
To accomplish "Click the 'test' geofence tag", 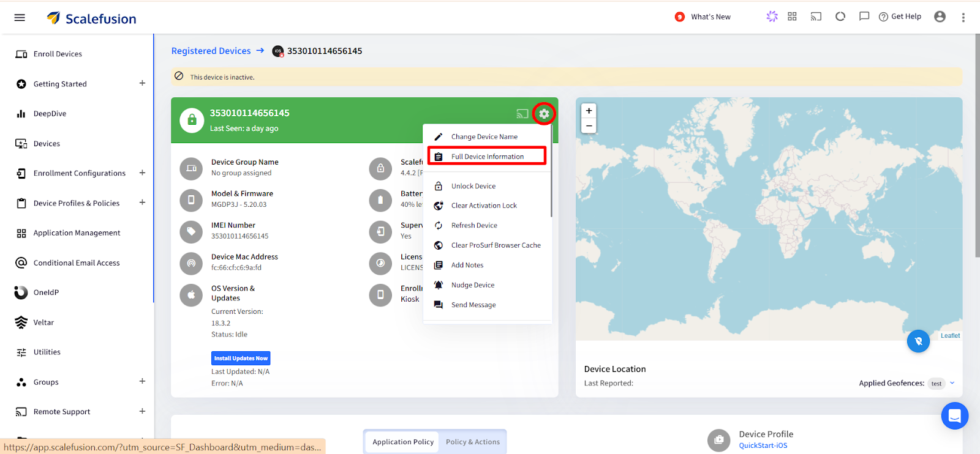I will pyautogui.click(x=937, y=384).
